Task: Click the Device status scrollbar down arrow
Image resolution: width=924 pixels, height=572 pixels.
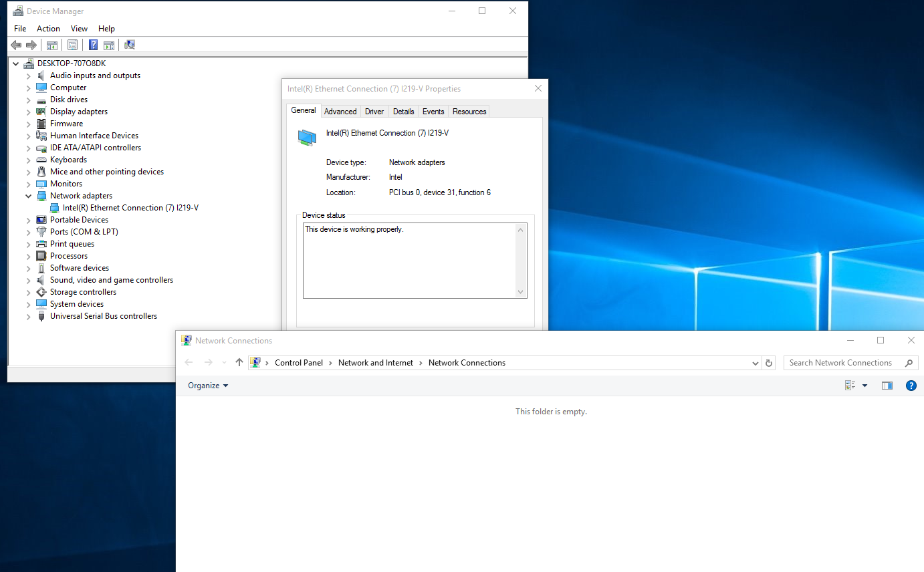Action: [x=521, y=292]
